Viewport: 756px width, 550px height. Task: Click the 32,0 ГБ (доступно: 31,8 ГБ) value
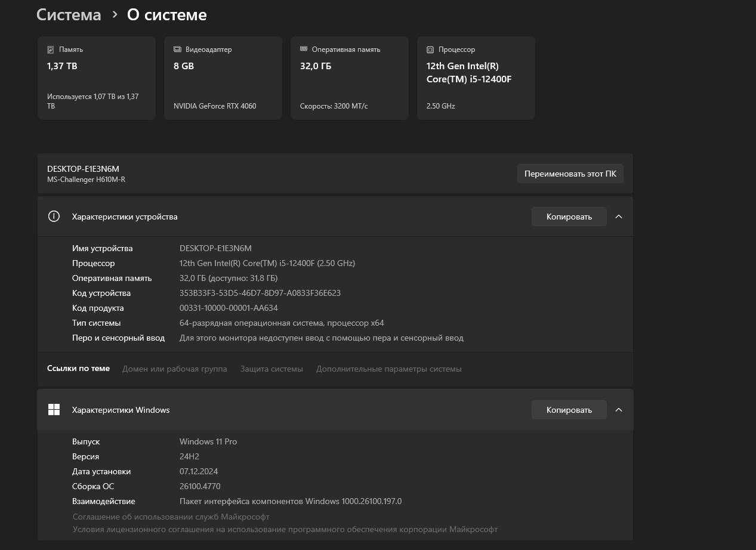pos(229,278)
